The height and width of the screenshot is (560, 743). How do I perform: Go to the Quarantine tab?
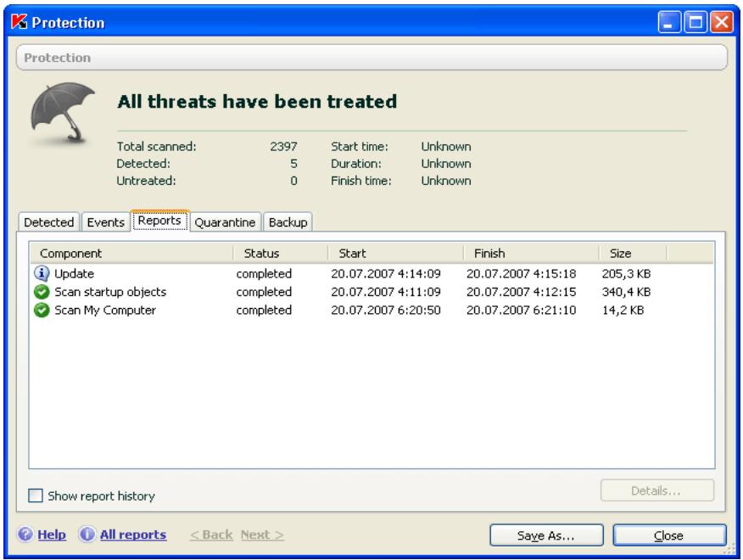pyautogui.click(x=225, y=222)
